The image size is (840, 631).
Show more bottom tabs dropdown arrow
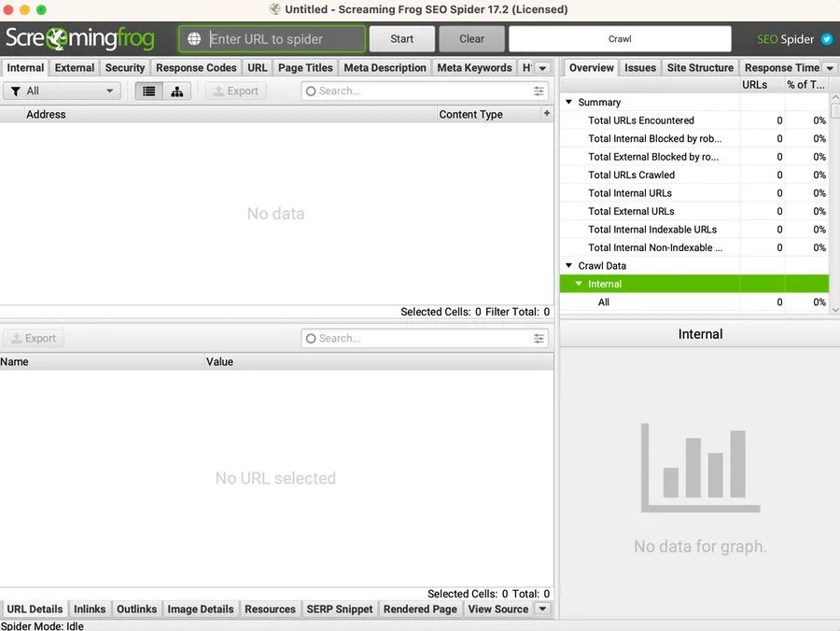click(x=542, y=609)
